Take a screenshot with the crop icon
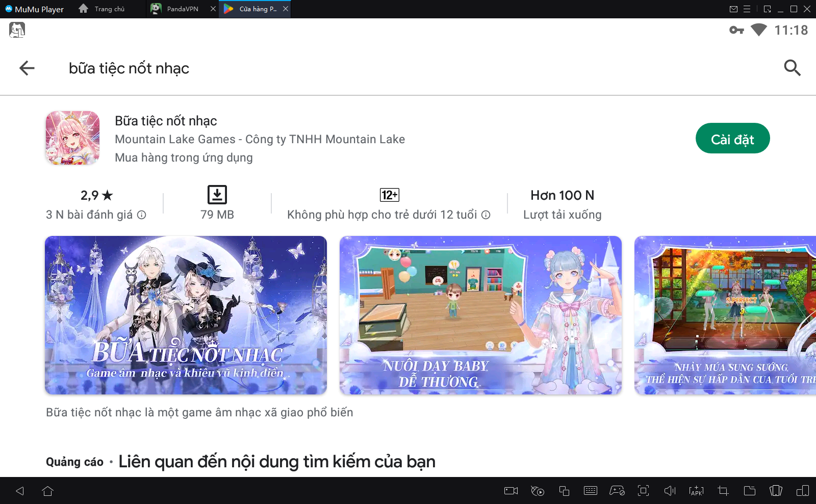 click(x=723, y=491)
